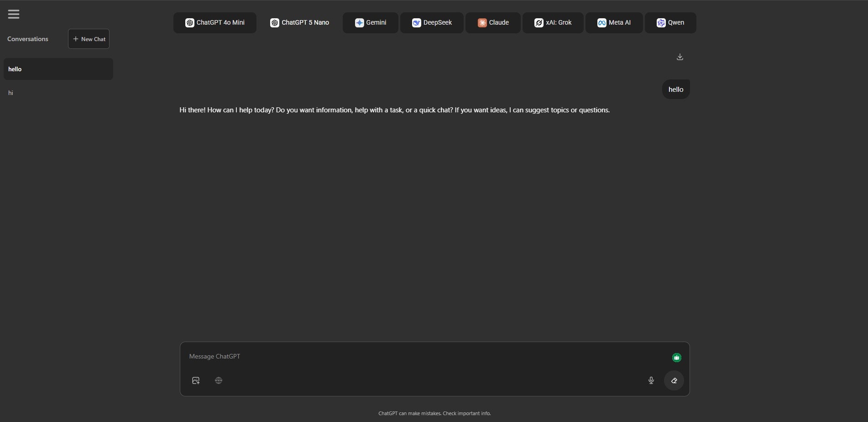Viewport: 868px width, 422px height.
Task: Click the Gemini star icon
Action: [360, 22]
